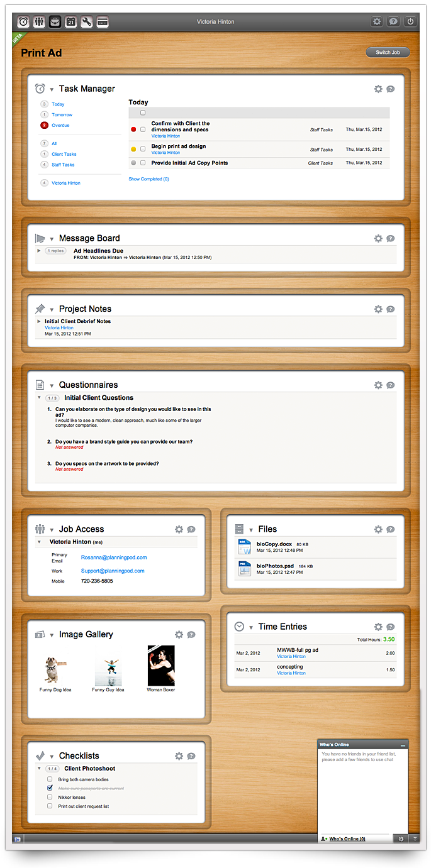Open Checklists panel settings gear
The width and height of the screenshot is (431, 868).
coord(179,756)
